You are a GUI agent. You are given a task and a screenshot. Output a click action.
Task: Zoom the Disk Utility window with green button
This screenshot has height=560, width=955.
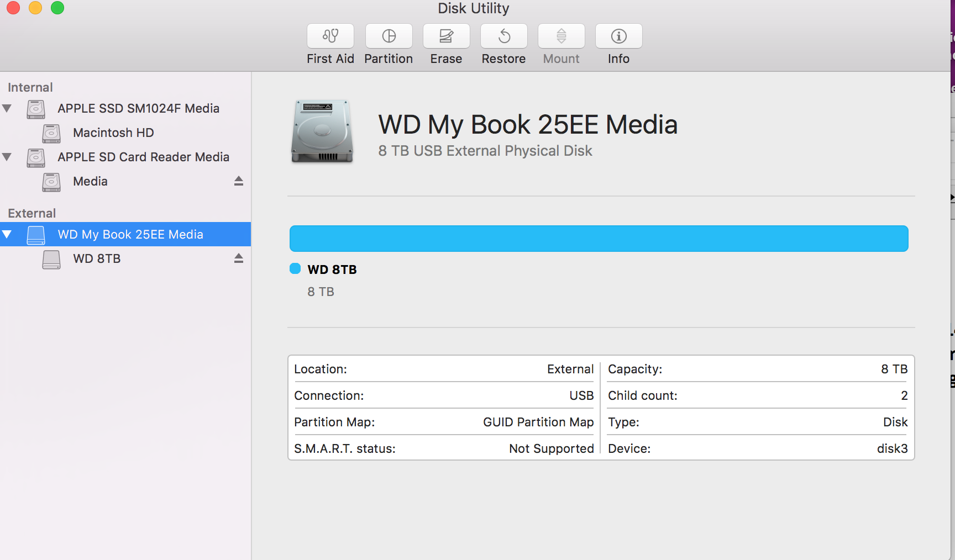pos(57,8)
